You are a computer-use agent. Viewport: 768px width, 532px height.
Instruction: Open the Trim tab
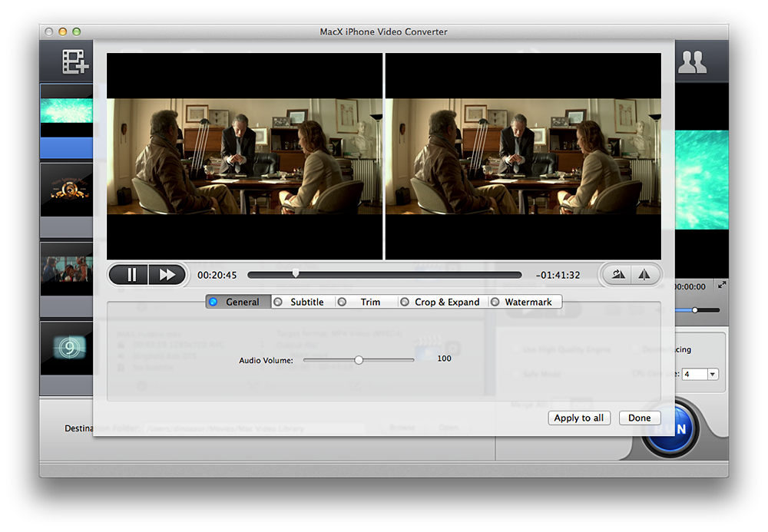(366, 302)
